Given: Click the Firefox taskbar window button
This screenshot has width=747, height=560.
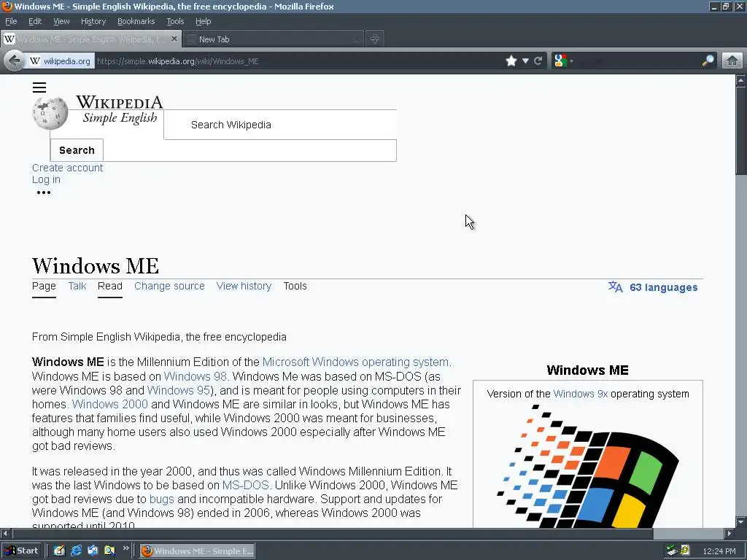Looking at the screenshot, I should click(x=197, y=551).
